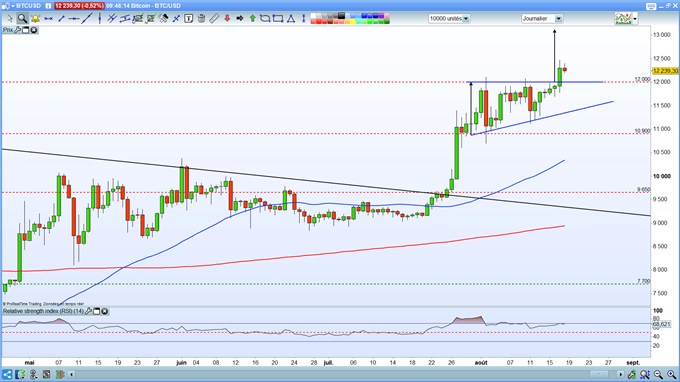Select the Fibonacci retracement tool

[138, 19]
